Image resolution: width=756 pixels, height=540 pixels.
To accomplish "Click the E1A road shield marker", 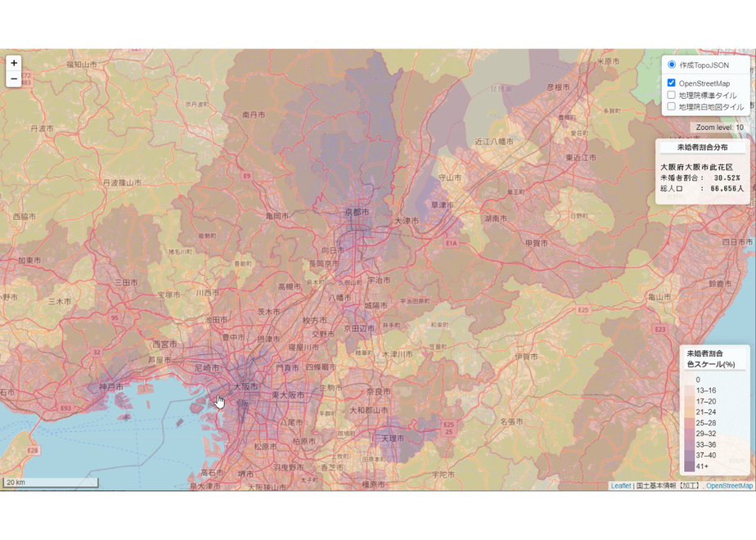I will 451,243.
